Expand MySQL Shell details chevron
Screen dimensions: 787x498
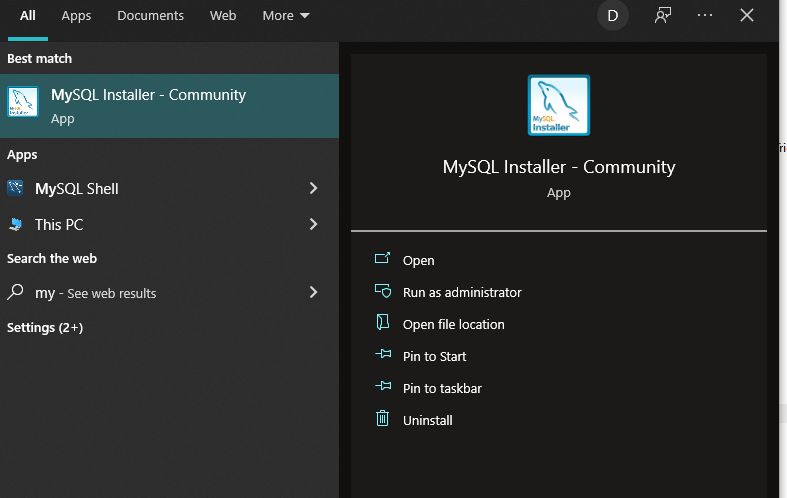point(313,188)
